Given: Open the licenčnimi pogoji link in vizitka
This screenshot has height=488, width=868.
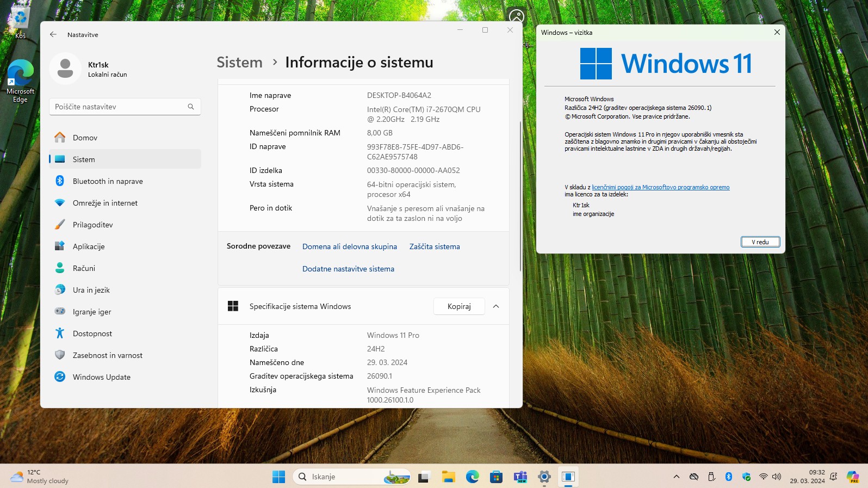Looking at the screenshot, I should click(x=660, y=187).
